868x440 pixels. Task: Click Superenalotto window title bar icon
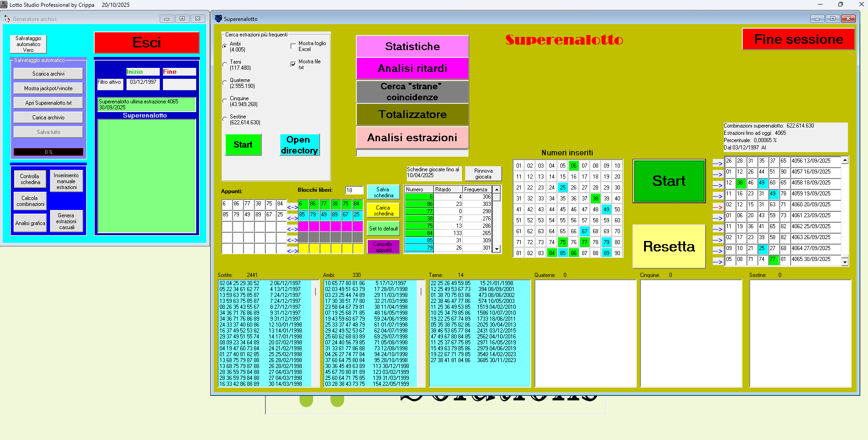click(x=218, y=19)
